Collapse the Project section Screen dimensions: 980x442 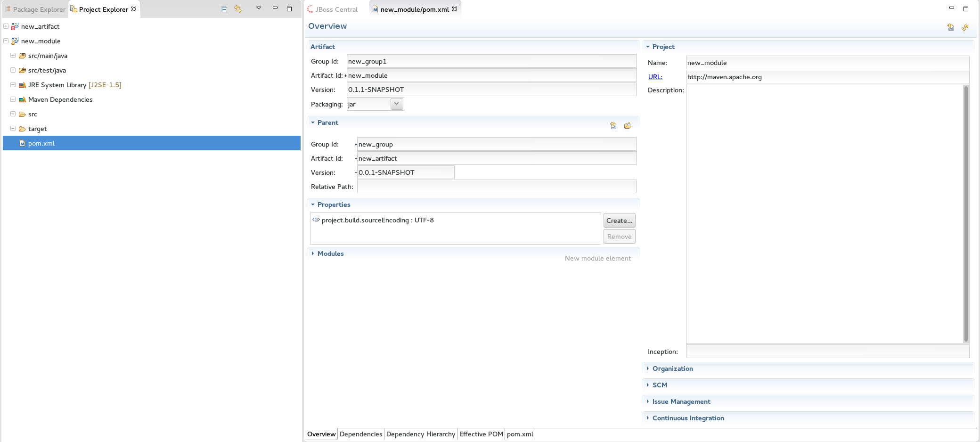click(x=648, y=47)
